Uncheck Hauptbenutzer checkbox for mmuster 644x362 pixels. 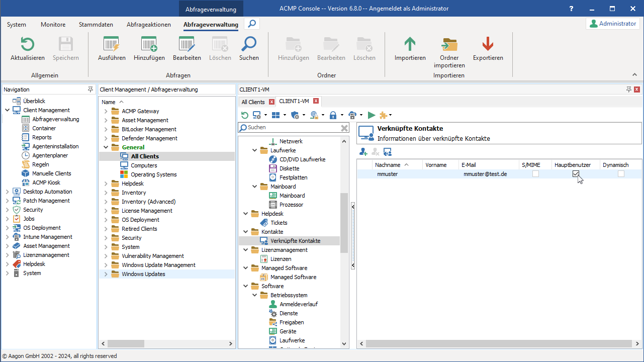tap(576, 174)
